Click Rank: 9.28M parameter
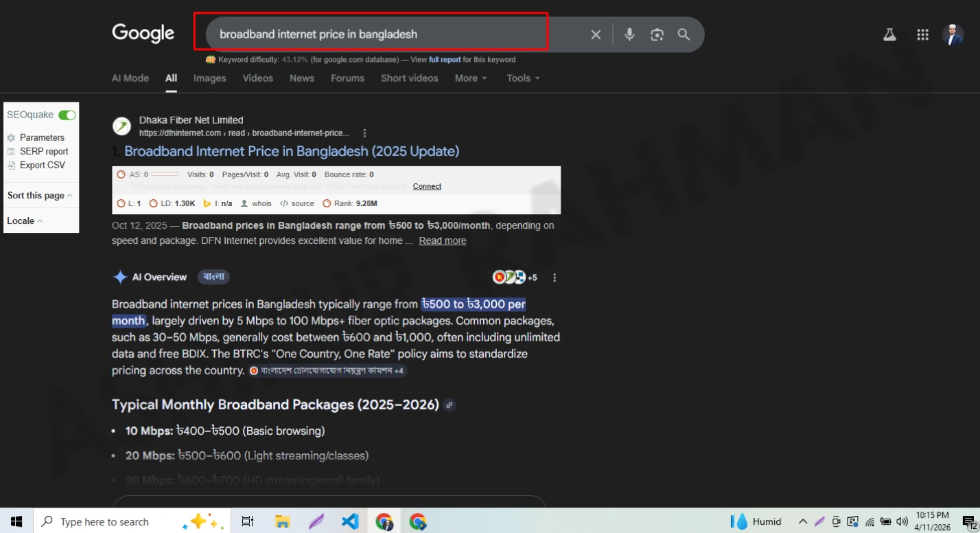 tap(350, 203)
